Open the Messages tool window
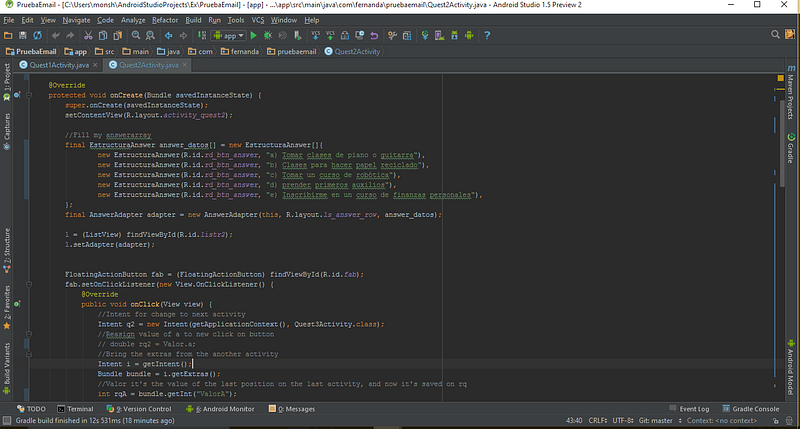Screen dimensions: 800x429 [x=292, y=409]
